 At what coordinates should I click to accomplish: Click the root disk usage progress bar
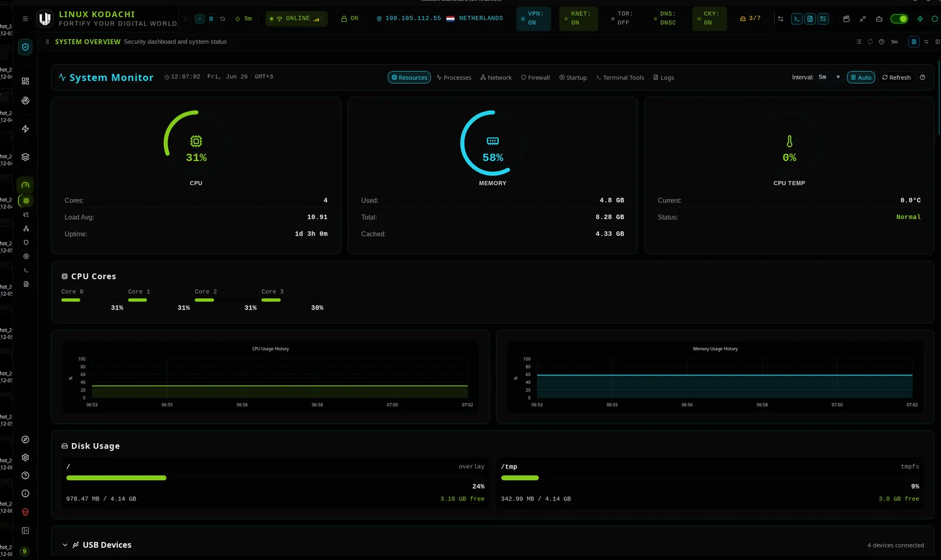tap(275, 478)
